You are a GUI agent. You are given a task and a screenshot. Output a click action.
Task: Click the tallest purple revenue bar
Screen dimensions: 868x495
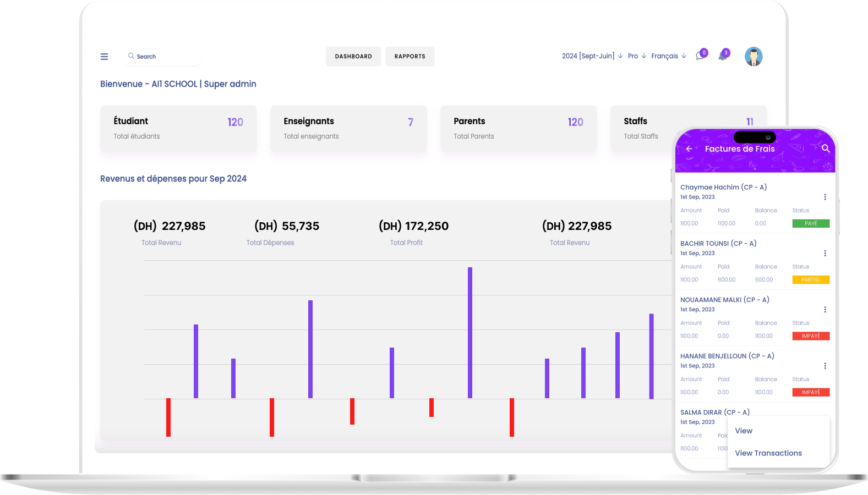[470, 332]
